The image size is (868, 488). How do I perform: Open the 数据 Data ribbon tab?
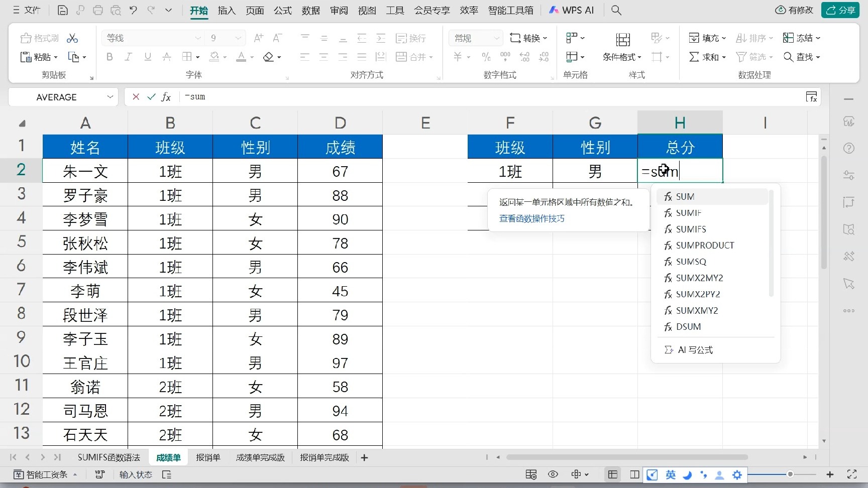pos(311,10)
